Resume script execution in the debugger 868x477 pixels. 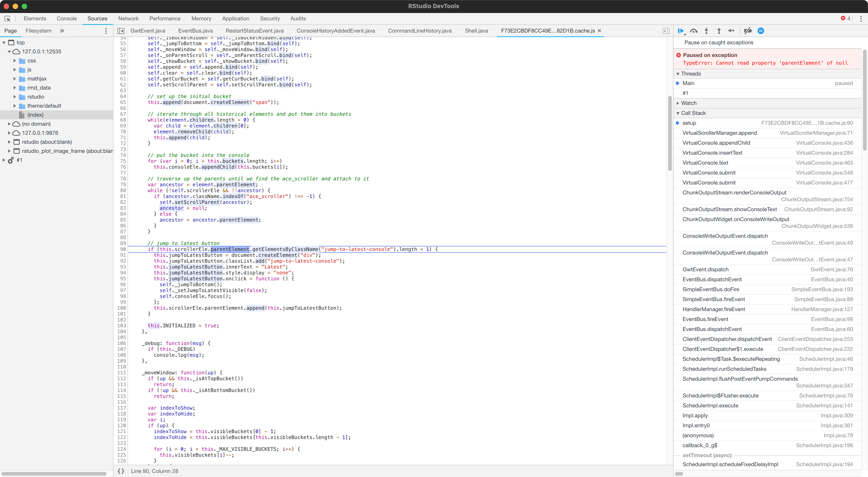tap(681, 31)
